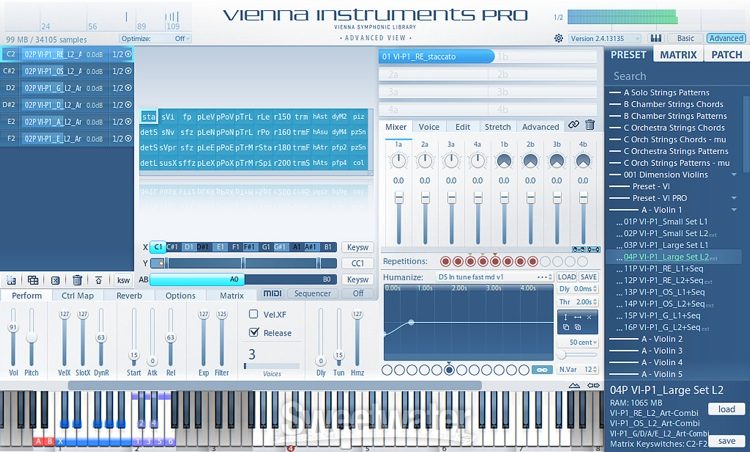
Task: Click the double-arrow icon above keyboard right end
Action: pos(593,386)
